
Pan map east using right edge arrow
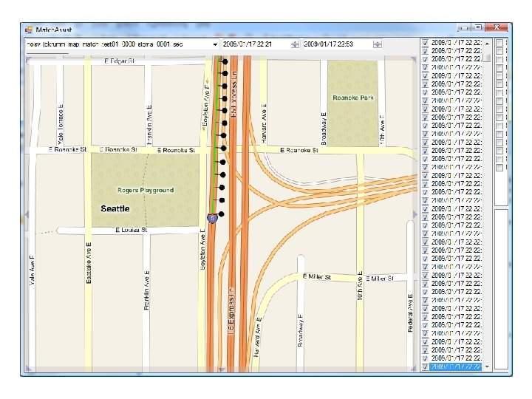point(415,214)
